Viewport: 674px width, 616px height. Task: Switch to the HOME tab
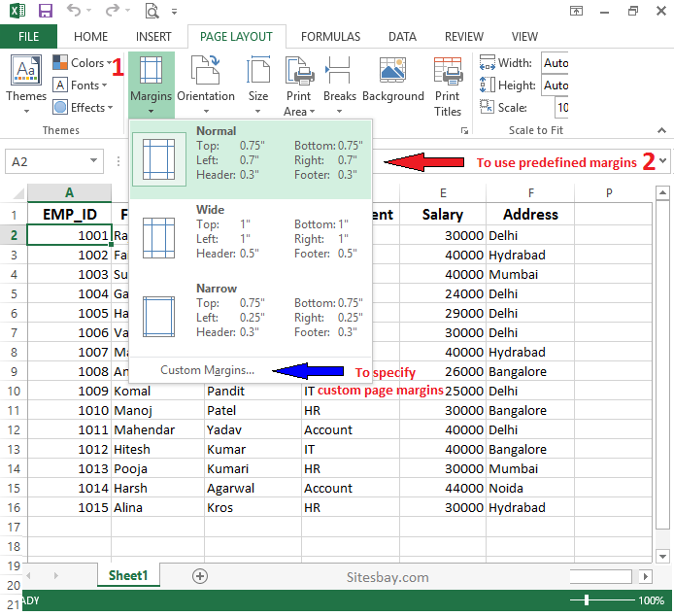pyautogui.click(x=90, y=37)
